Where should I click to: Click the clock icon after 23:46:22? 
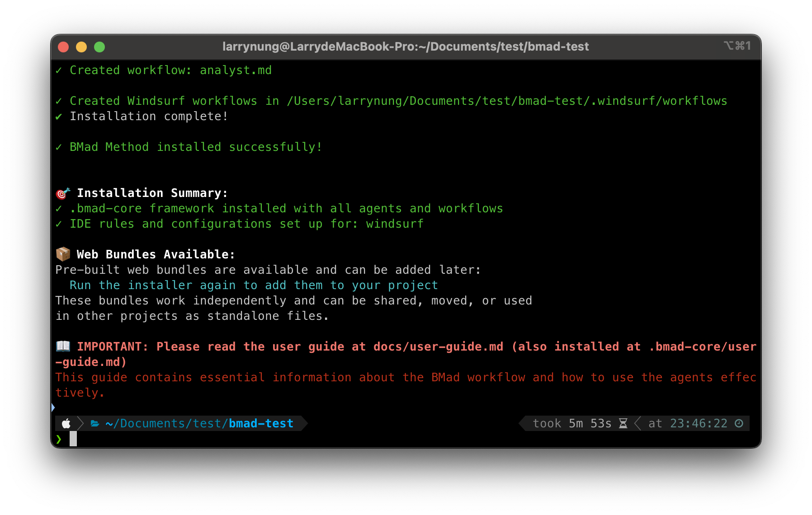(739, 423)
